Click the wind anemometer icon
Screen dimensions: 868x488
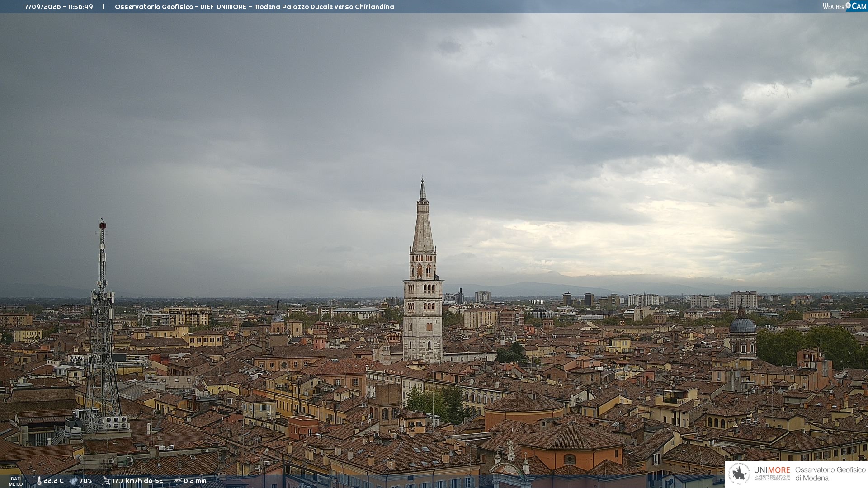pyautogui.click(x=106, y=481)
